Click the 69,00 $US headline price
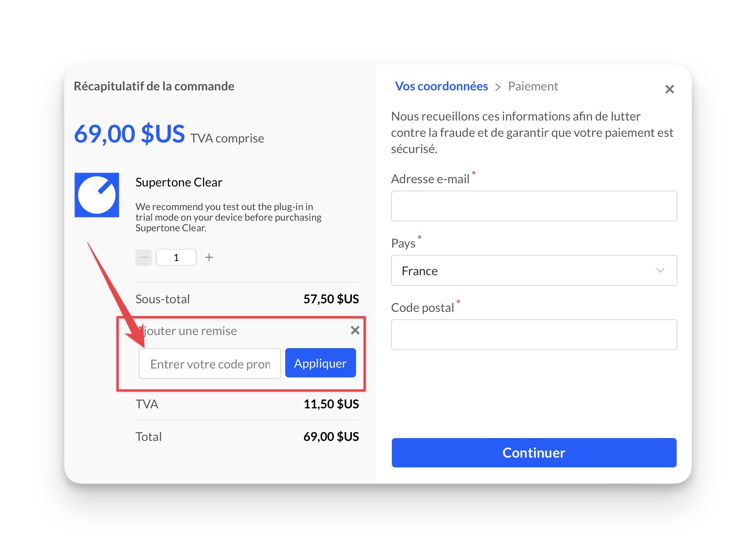 (x=129, y=134)
